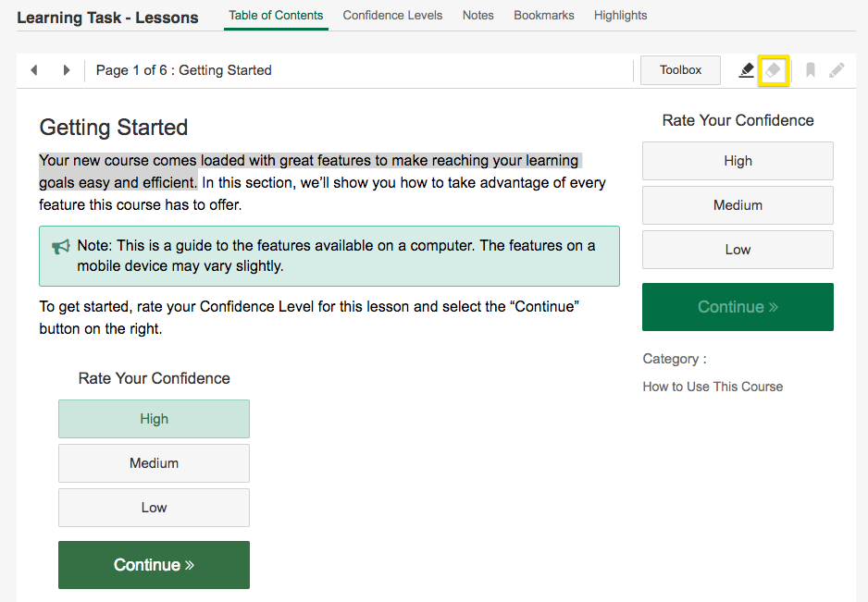868x602 pixels.
Task: Select the highlighter tool
Action: point(746,69)
